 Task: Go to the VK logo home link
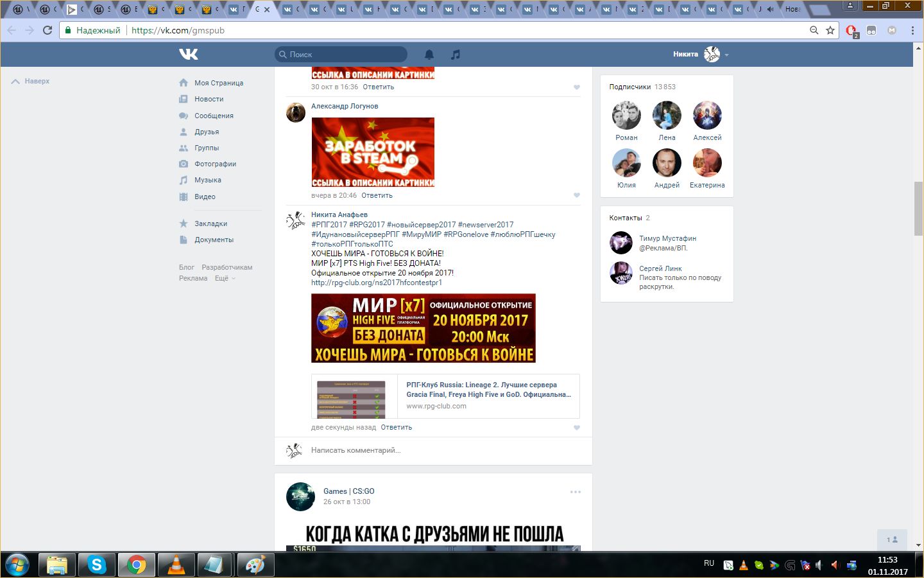click(x=189, y=55)
